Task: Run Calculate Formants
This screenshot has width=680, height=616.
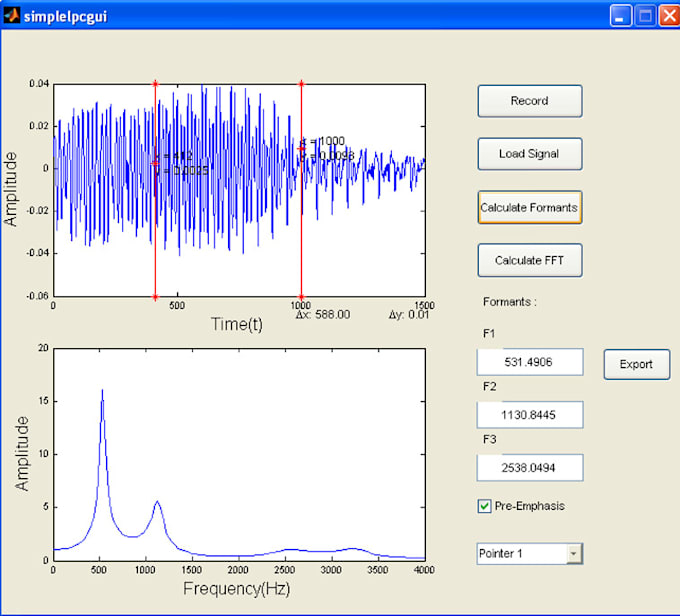Action: 530,207
